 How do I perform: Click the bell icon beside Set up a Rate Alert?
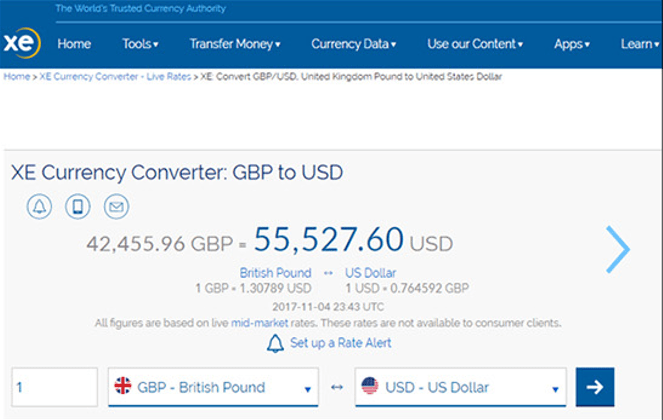275,343
